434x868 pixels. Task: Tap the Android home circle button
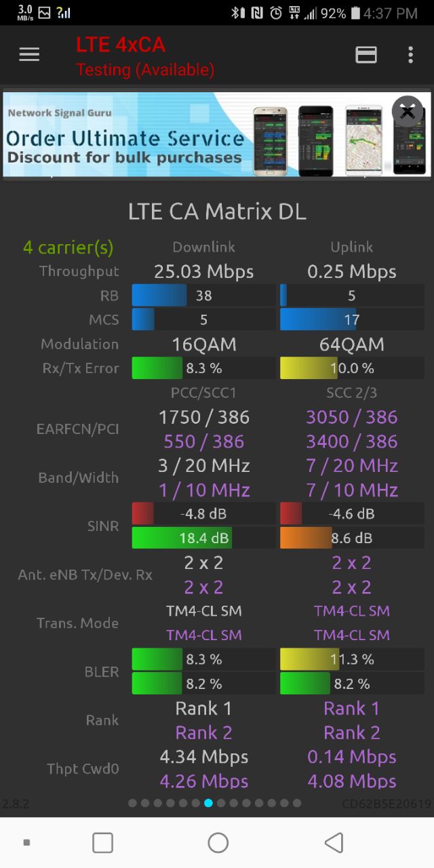[x=218, y=842]
